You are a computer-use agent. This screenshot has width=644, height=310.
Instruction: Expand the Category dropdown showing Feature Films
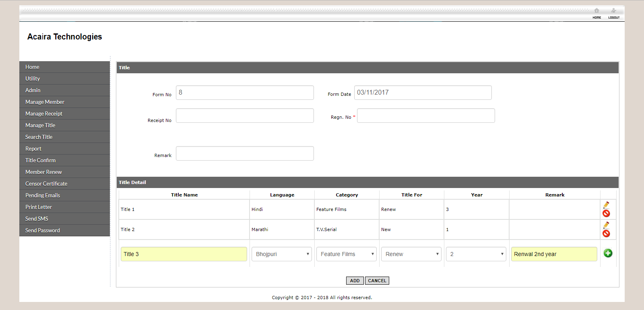pos(347,254)
